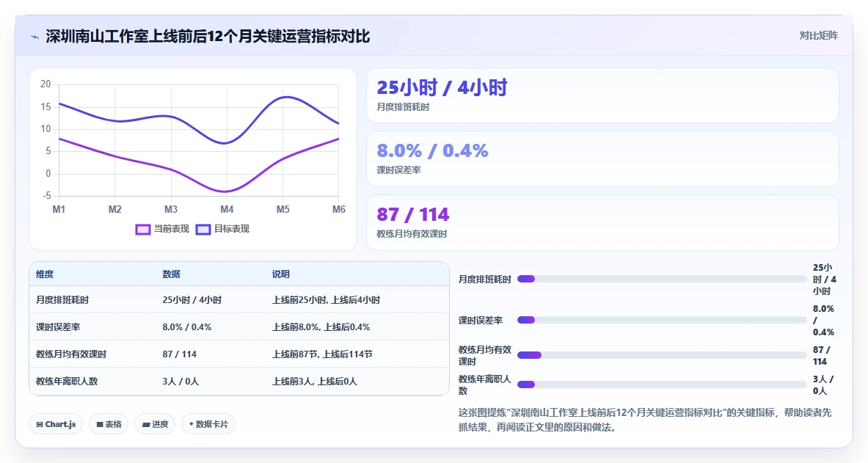The image size is (868, 463).
Task: Click the 维度 column header
Action: 45,274
